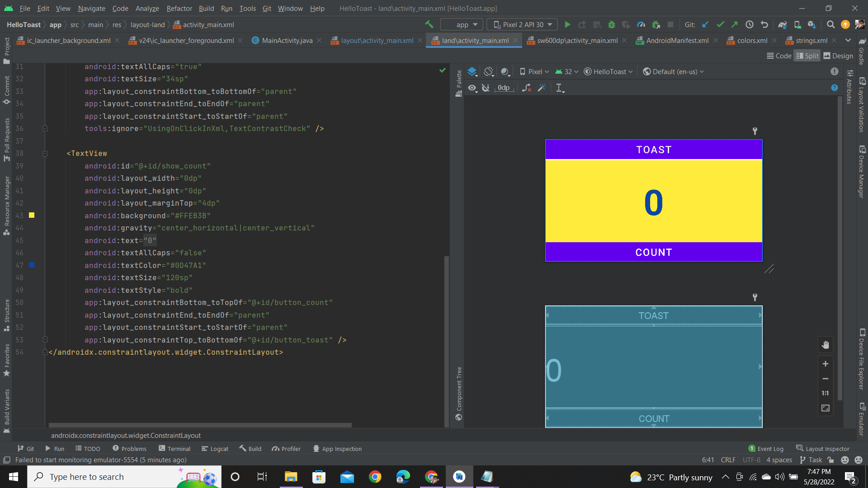This screenshot has width=868, height=488.
Task: Profile the app using the gauge icon
Action: click(641, 24)
